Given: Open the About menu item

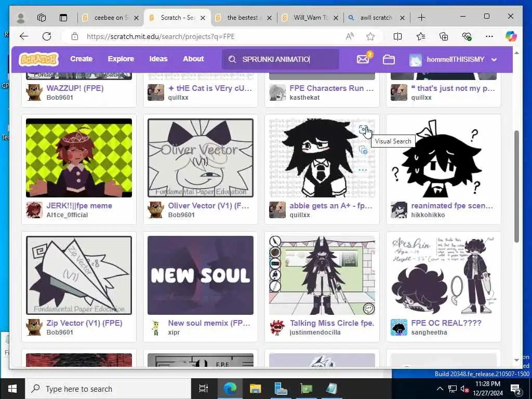Looking at the screenshot, I should [x=193, y=59].
